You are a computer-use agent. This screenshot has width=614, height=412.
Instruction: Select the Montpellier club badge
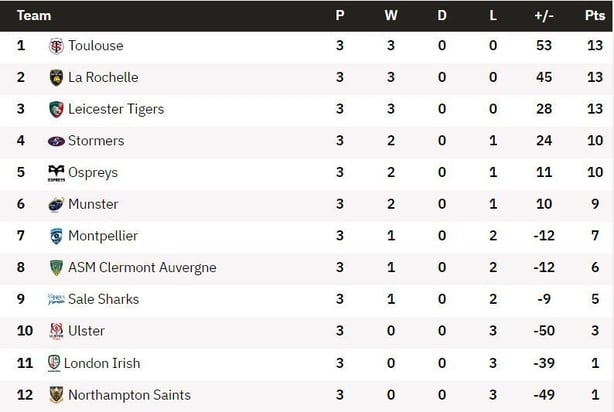tap(56, 237)
